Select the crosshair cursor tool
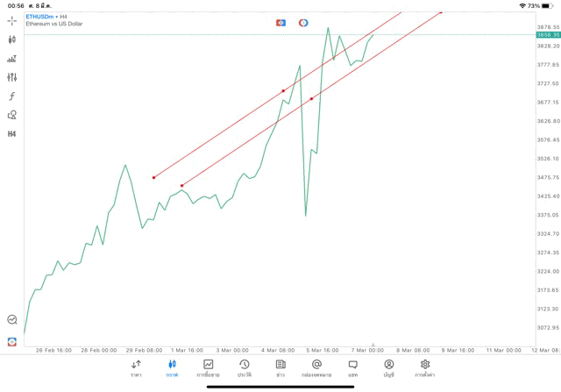Image resolution: width=561 pixels, height=392 pixels. 12,20
